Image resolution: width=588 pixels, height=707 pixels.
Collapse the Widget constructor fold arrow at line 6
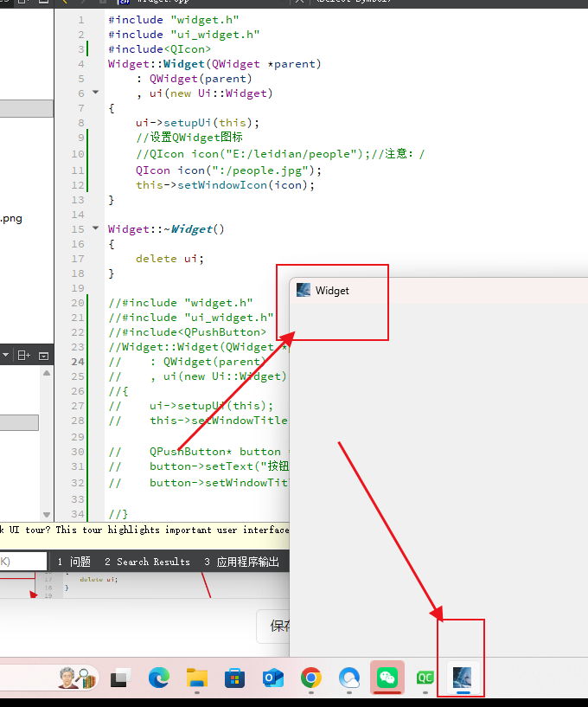coord(95,93)
